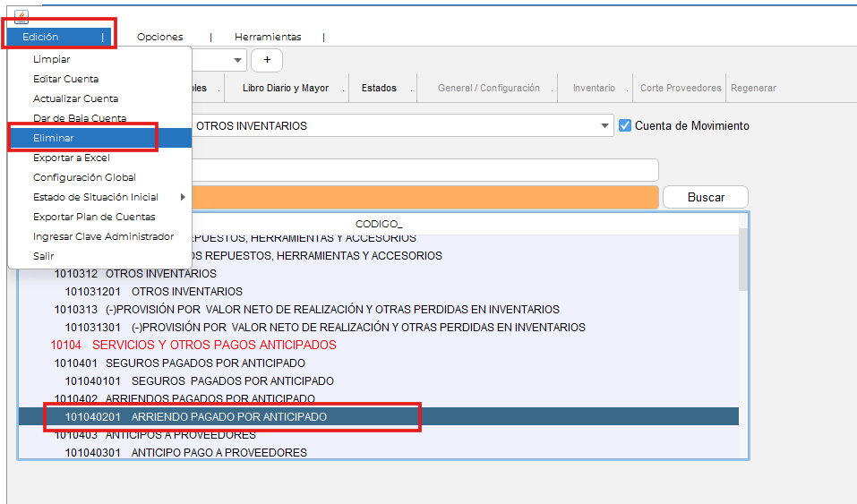Toggle the Cuenta de Movimiento checkbox

(x=626, y=125)
